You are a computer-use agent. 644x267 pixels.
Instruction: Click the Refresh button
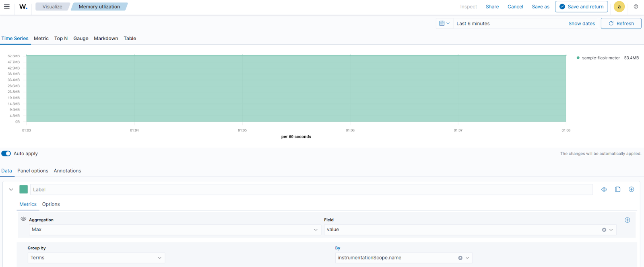tap(621, 23)
